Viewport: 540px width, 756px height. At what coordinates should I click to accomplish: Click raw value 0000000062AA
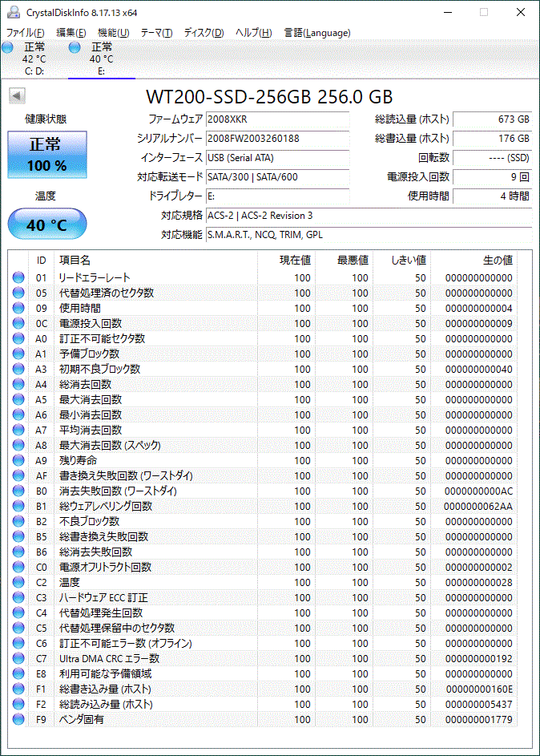478,506
